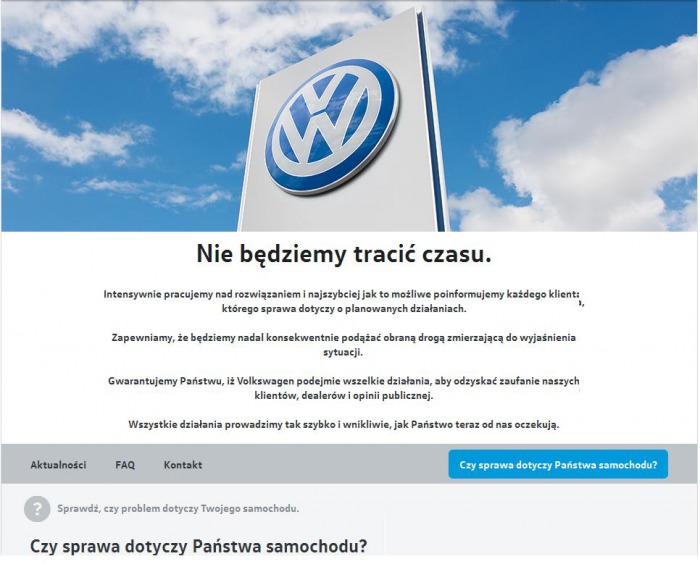The width and height of the screenshot is (700, 564).
Task: Click the Volkswagen logo in the banner
Action: (332, 127)
